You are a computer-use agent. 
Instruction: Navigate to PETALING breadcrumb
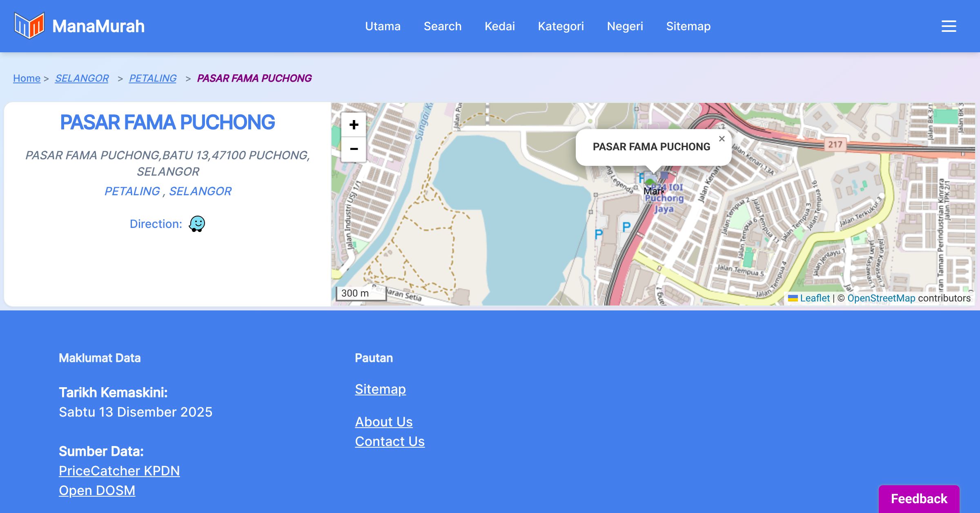[x=153, y=78]
